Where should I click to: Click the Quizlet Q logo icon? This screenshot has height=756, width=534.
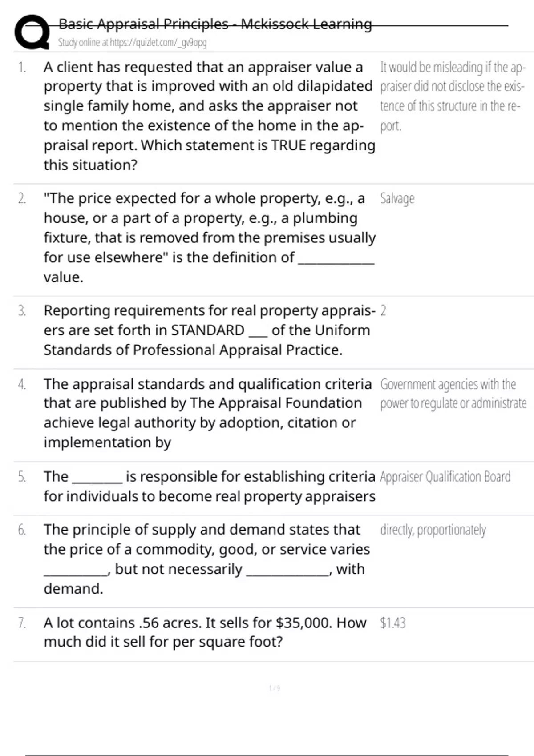coord(32,32)
